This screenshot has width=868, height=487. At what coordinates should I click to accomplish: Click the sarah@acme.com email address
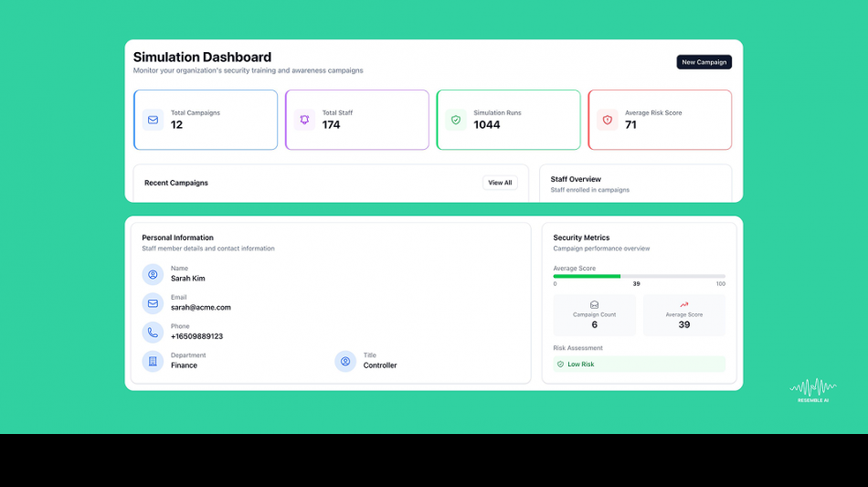pos(201,308)
